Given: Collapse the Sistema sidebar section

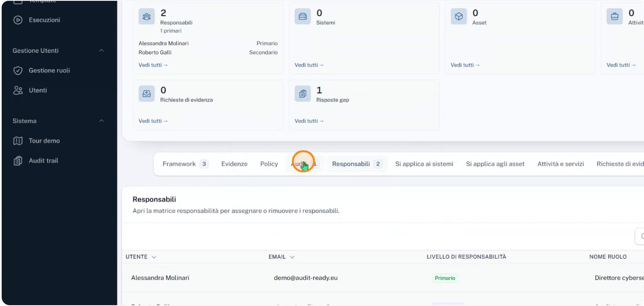Looking at the screenshot, I should [101, 121].
